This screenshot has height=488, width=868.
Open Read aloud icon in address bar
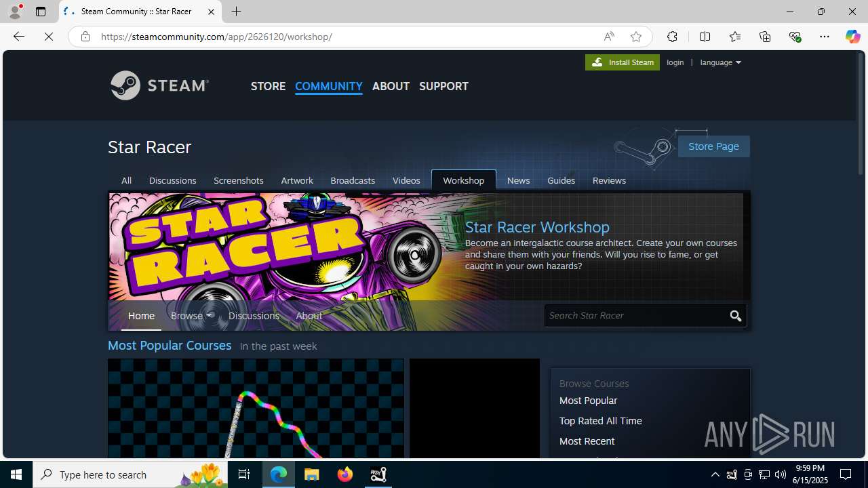pos(609,37)
